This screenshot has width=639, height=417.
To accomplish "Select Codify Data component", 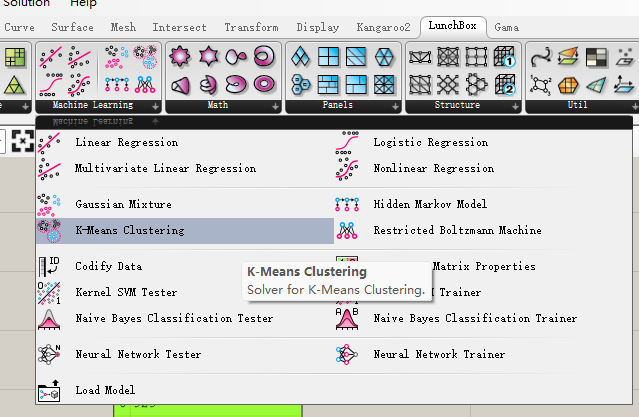I will click(185, 266).
